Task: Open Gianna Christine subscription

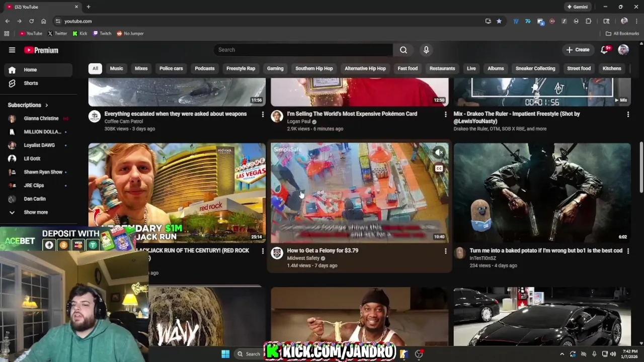Action: click(38, 118)
